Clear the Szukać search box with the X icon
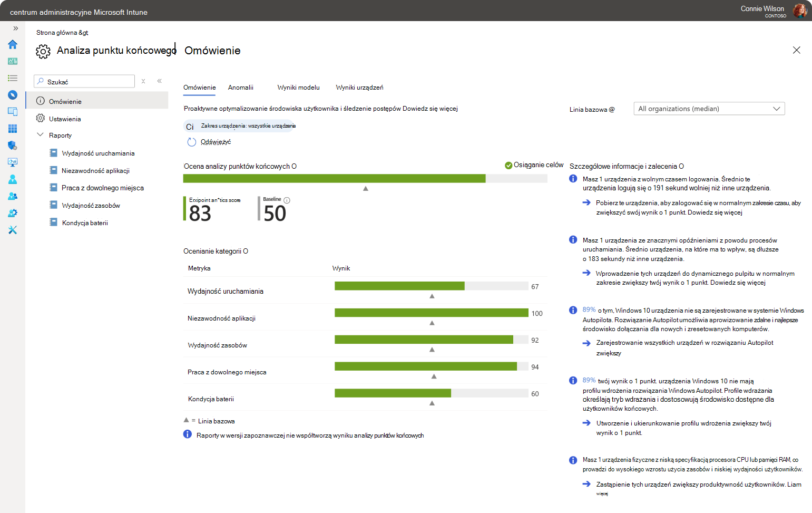Image resolution: width=812 pixels, height=513 pixels. (143, 81)
